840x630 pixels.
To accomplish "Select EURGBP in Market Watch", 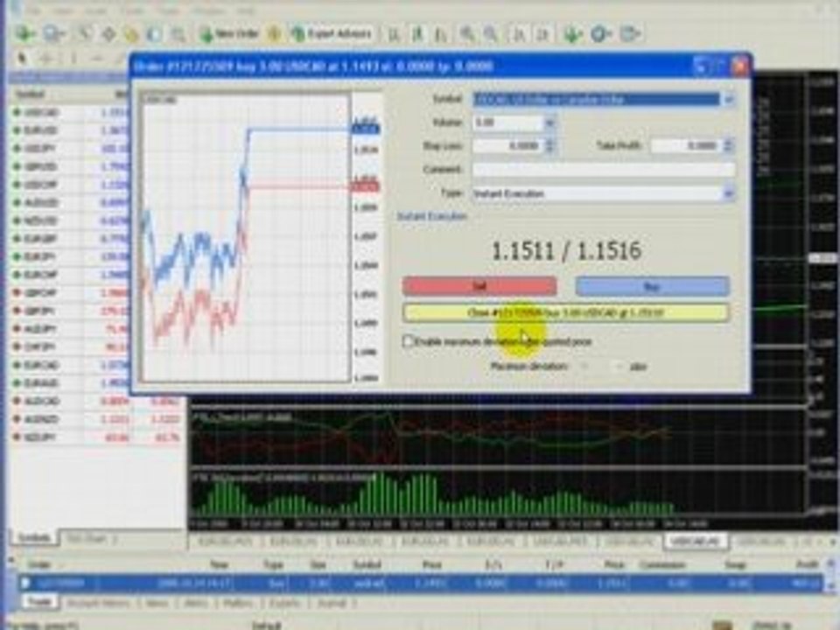I will (x=41, y=239).
